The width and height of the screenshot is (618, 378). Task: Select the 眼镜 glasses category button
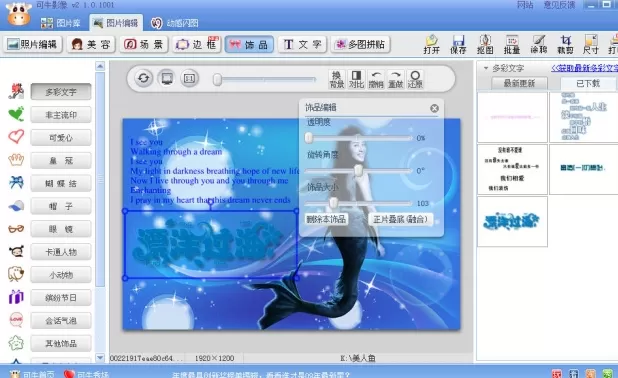coord(61,229)
